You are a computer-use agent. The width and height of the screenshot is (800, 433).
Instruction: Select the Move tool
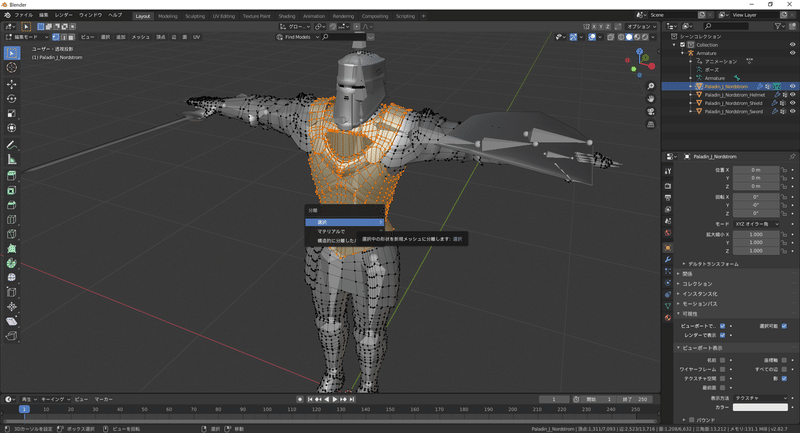tap(12, 84)
